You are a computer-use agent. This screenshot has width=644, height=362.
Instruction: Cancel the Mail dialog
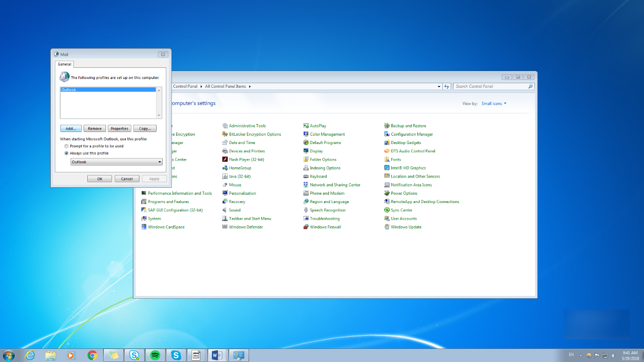(x=127, y=179)
